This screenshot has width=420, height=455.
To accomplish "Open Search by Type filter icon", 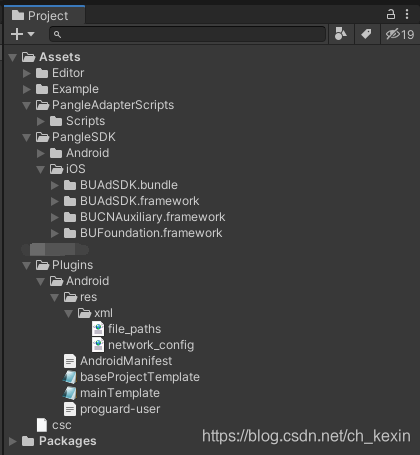I will tap(341, 34).
